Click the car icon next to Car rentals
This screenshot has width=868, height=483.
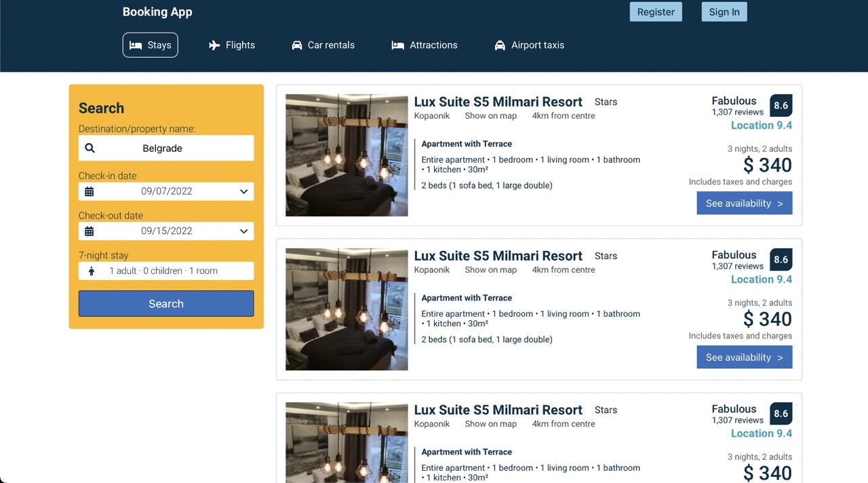pyautogui.click(x=297, y=45)
